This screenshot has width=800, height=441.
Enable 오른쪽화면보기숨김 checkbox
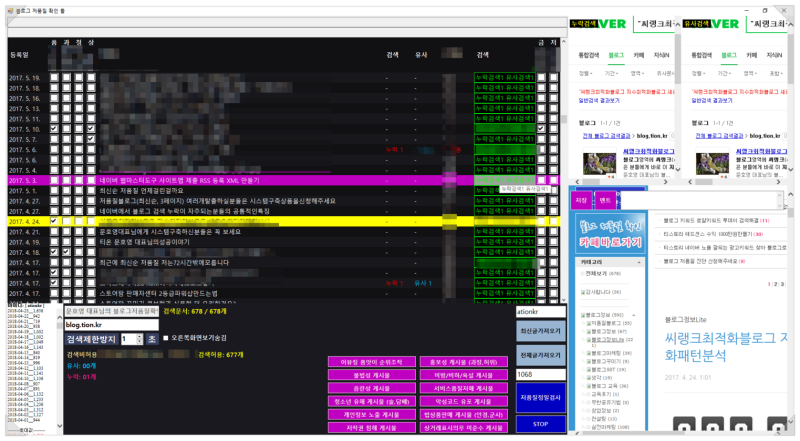(165, 338)
